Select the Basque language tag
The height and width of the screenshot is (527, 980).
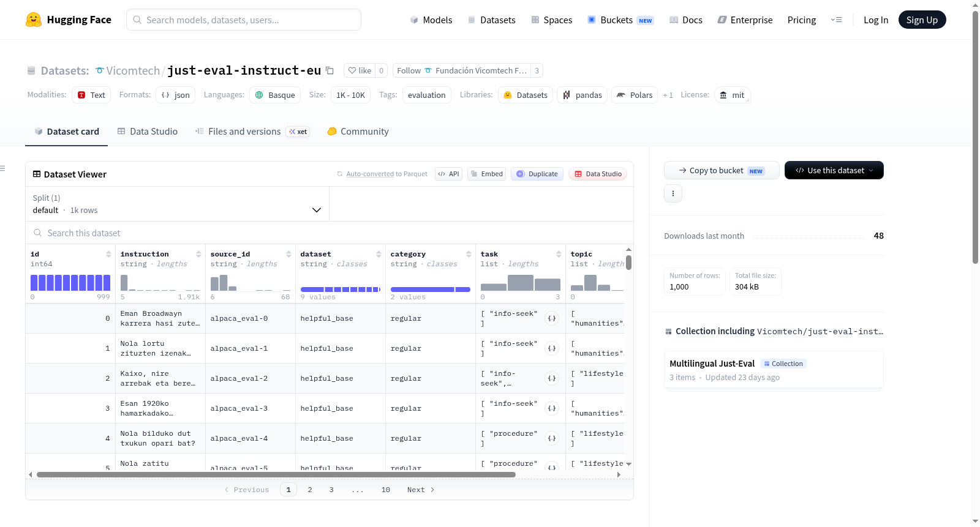[275, 95]
